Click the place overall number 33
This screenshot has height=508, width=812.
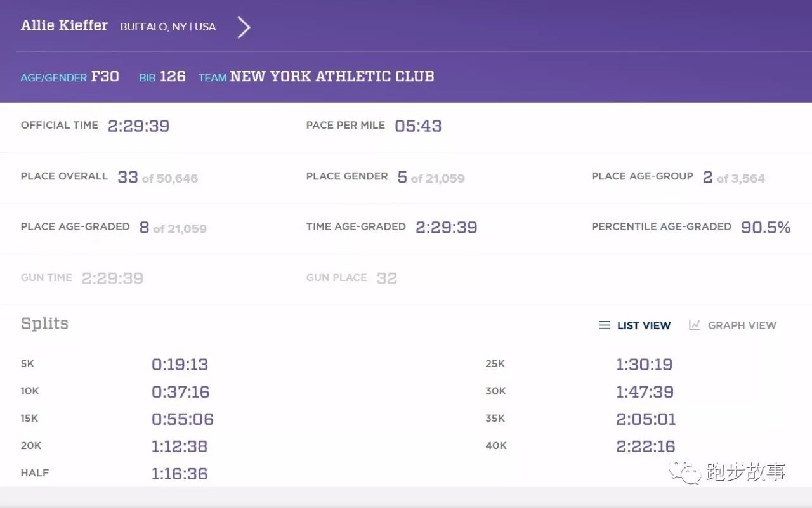(128, 177)
